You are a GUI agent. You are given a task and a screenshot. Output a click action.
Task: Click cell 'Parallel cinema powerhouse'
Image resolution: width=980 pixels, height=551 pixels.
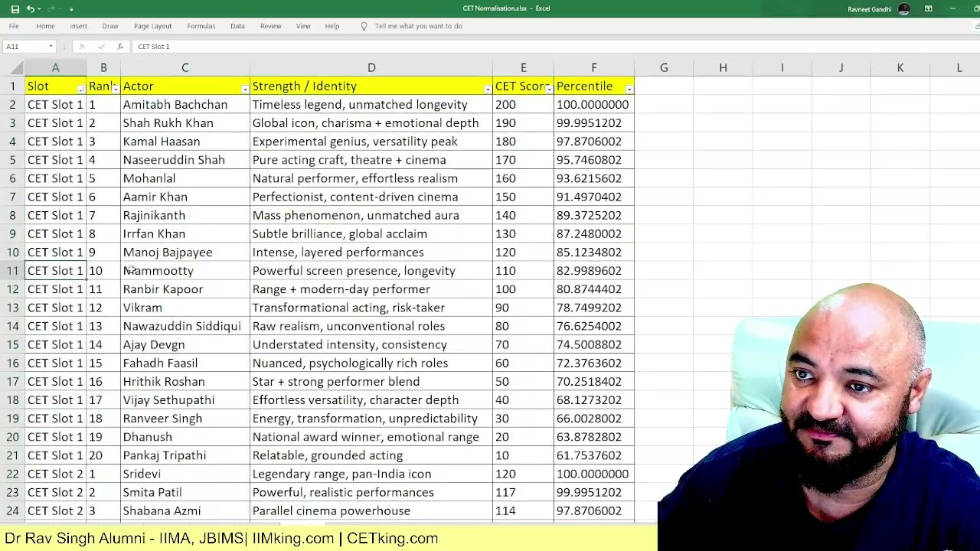point(371,511)
